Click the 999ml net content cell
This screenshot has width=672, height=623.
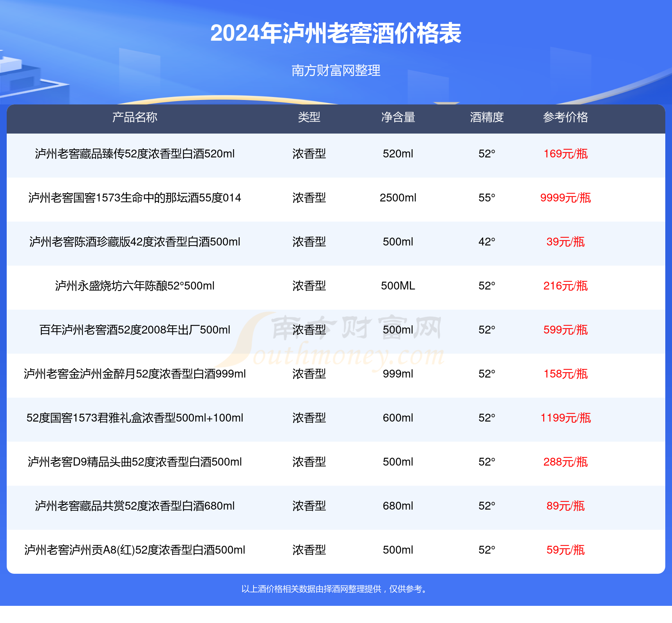tap(398, 374)
